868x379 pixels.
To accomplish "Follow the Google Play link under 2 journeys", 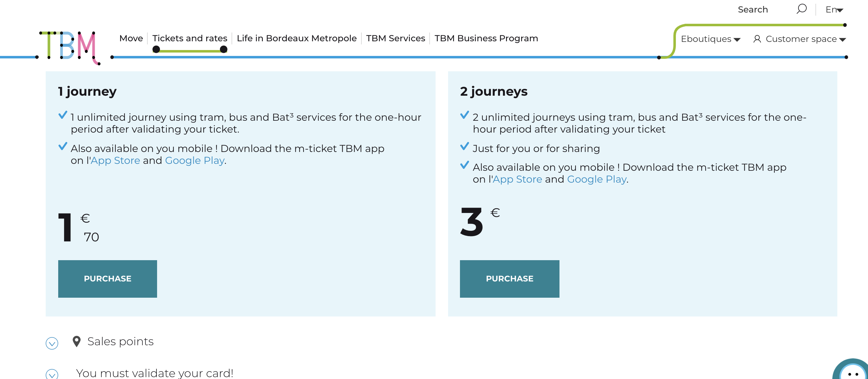I will (x=597, y=179).
